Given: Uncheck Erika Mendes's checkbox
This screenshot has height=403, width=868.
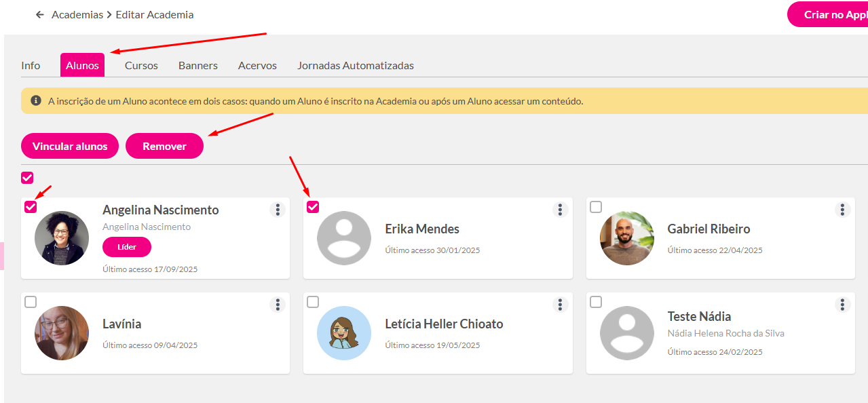Looking at the screenshot, I should pyautogui.click(x=313, y=207).
